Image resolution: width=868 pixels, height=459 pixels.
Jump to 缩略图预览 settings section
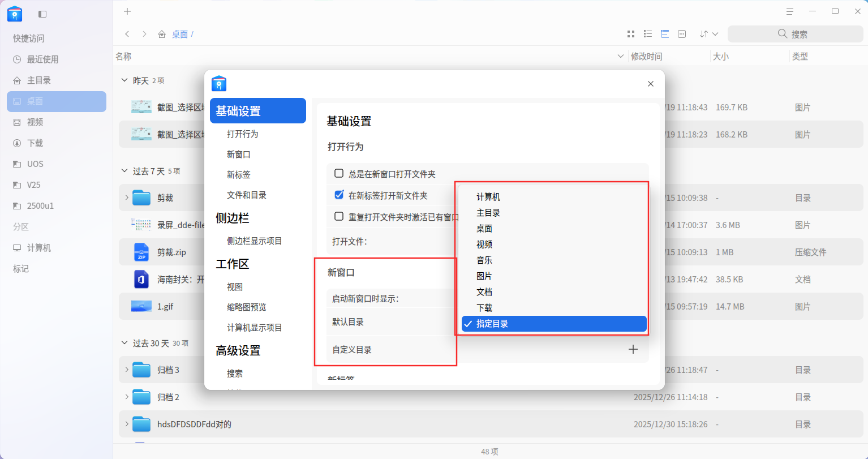[x=247, y=307]
